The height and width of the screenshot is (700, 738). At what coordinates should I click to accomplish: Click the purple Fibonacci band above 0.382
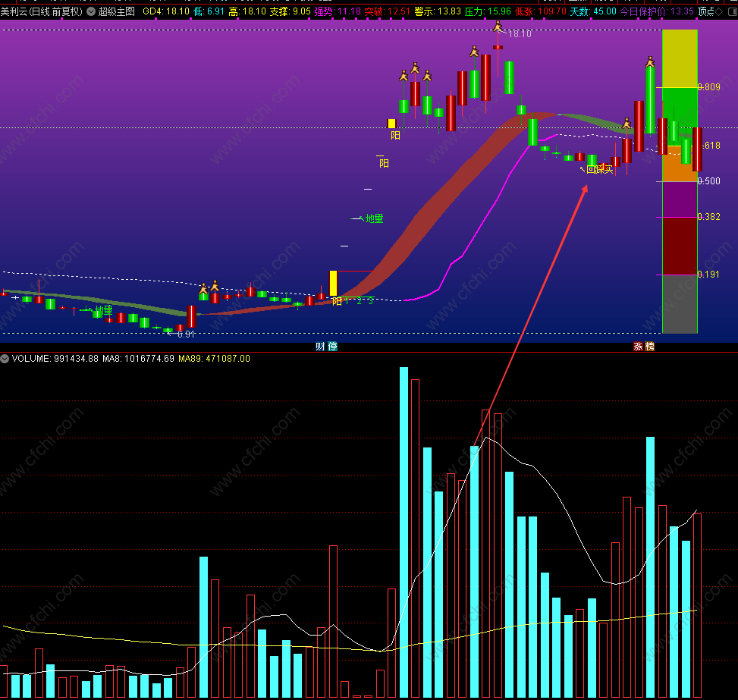click(680, 199)
